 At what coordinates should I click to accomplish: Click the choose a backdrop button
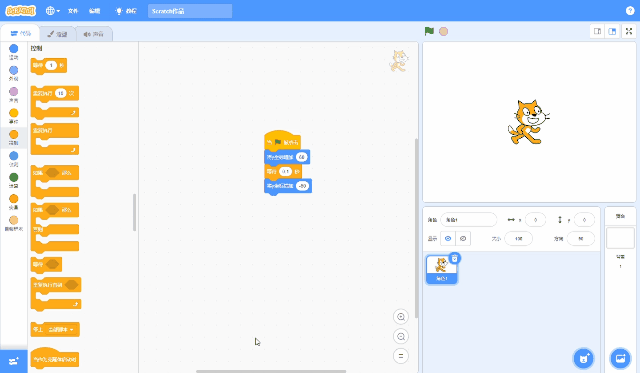[x=620, y=358]
